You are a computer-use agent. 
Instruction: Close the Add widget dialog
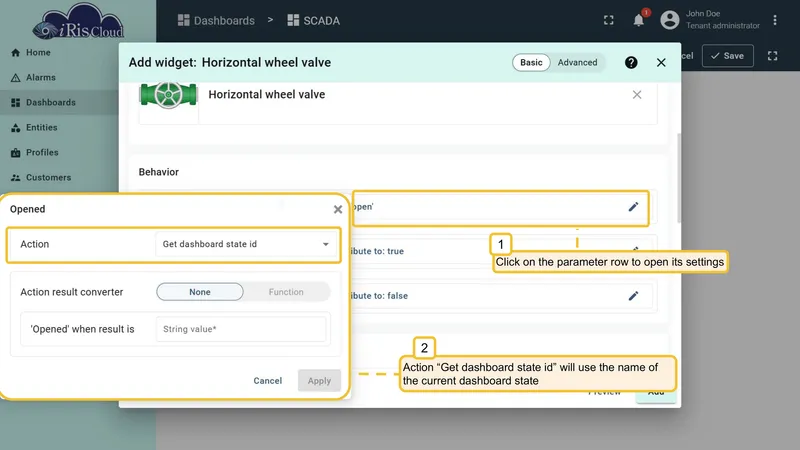coord(661,62)
